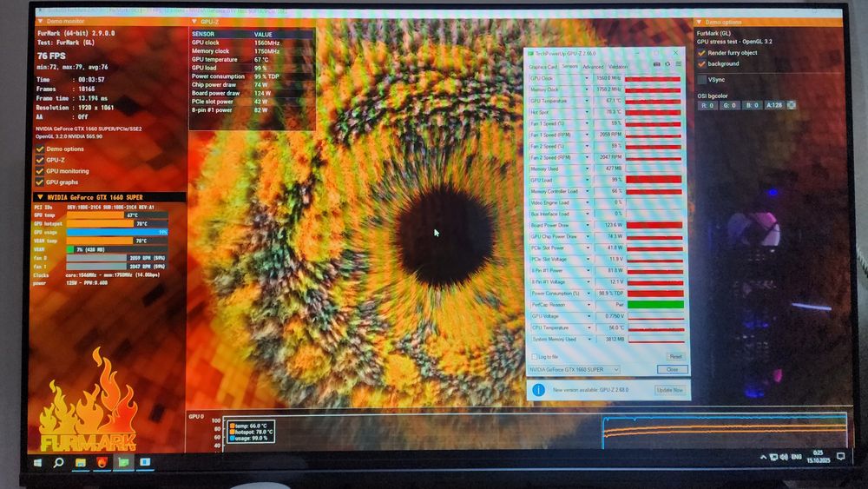Click the Power consumption 99 % TDP row
Viewport: 868px width, 489px height.
[x=252, y=76]
